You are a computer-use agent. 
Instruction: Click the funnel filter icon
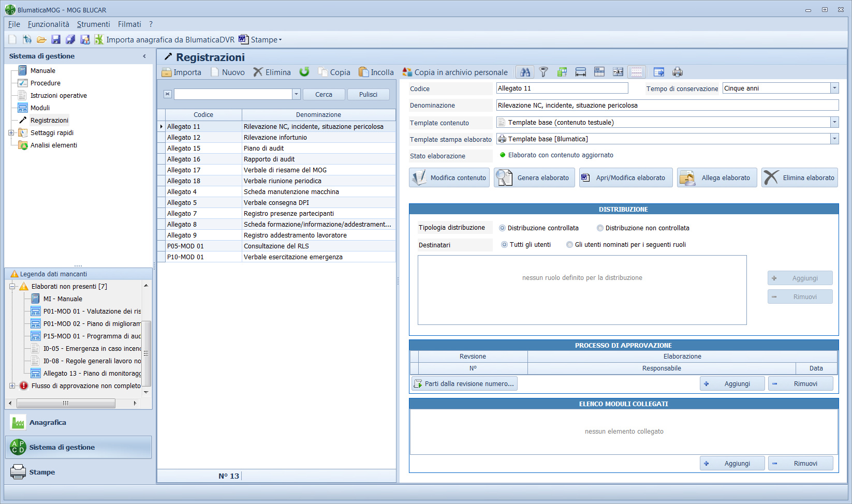tap(543, 72)
